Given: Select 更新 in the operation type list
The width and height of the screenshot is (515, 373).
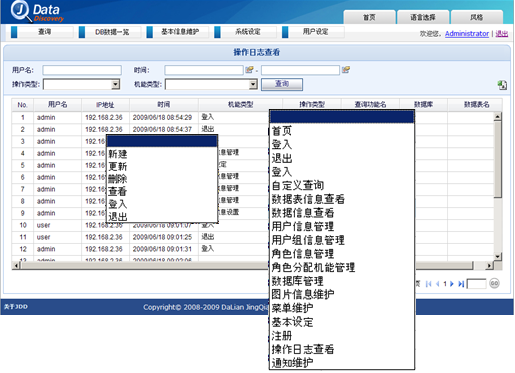Looking at the screenshot, I should [118, 166].
